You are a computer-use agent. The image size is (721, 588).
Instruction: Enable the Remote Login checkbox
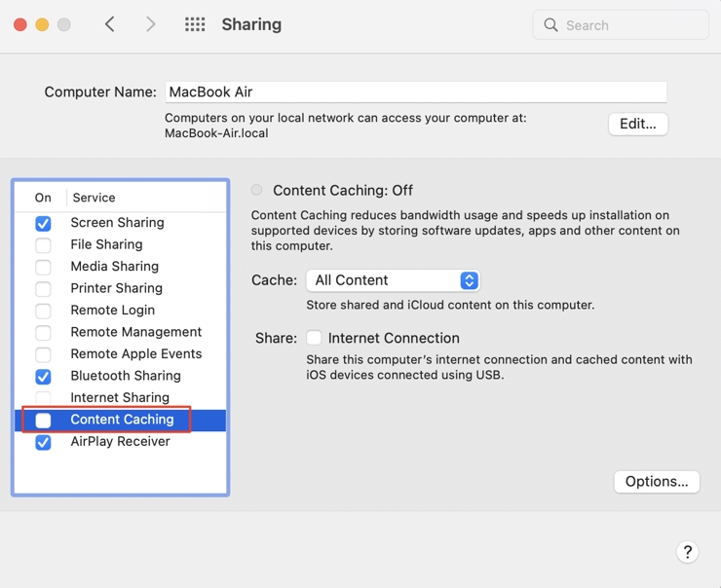click(x=43, y=311)
